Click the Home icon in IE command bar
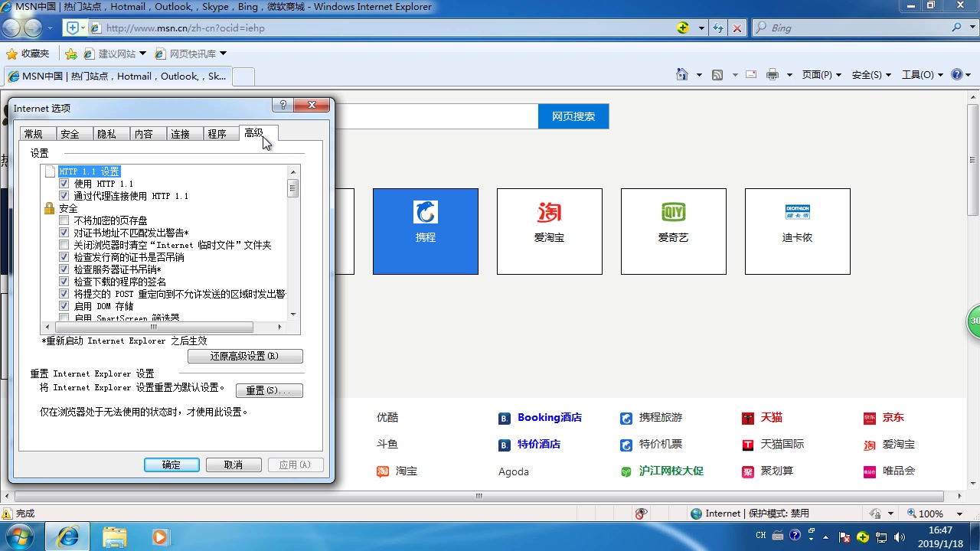Viewport: 980px width, 551px height. 682,74
